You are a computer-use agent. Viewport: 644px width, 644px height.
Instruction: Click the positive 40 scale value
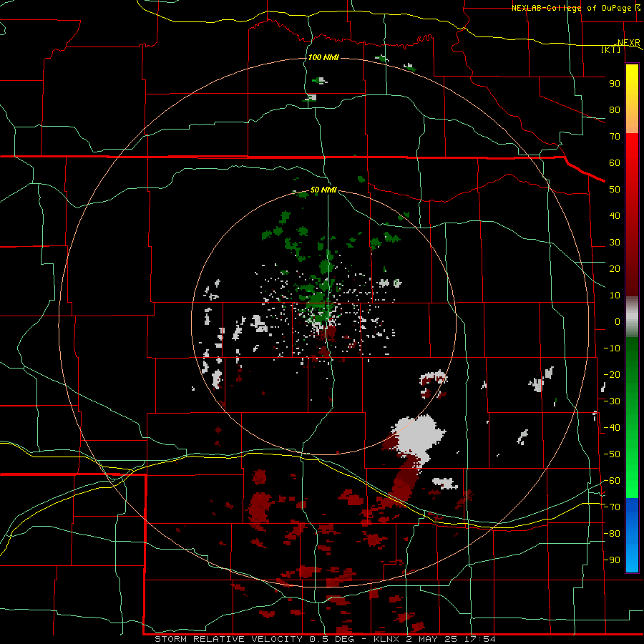[615, 216]
